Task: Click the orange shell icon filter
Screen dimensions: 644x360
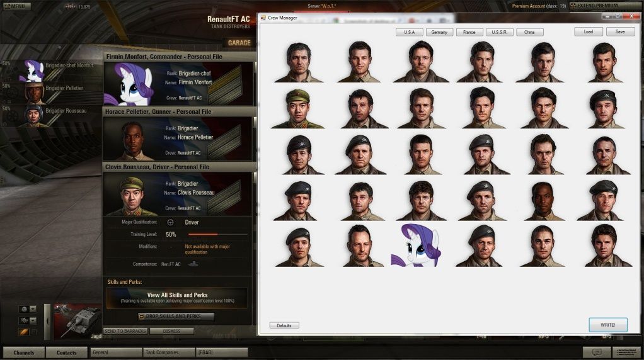Action: pos(24,332)
